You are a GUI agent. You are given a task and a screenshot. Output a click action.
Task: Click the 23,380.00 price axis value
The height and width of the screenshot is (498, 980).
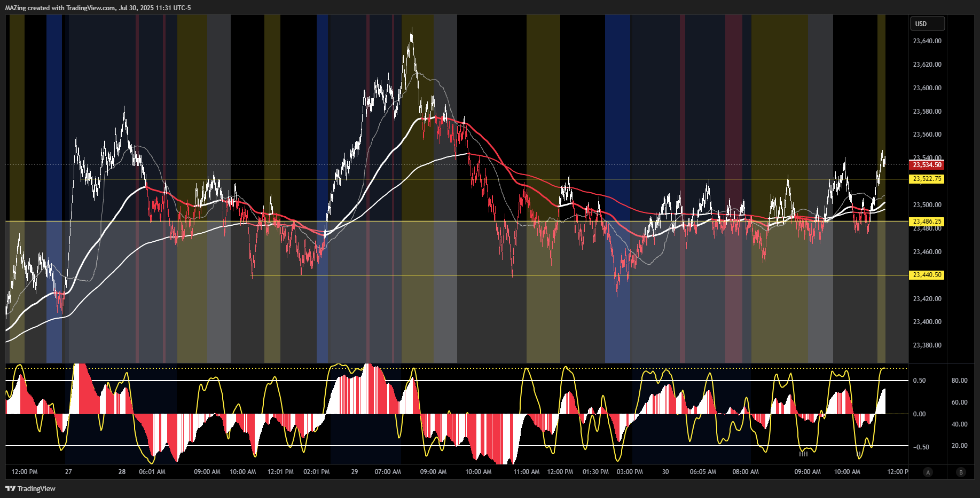[927, 345]
